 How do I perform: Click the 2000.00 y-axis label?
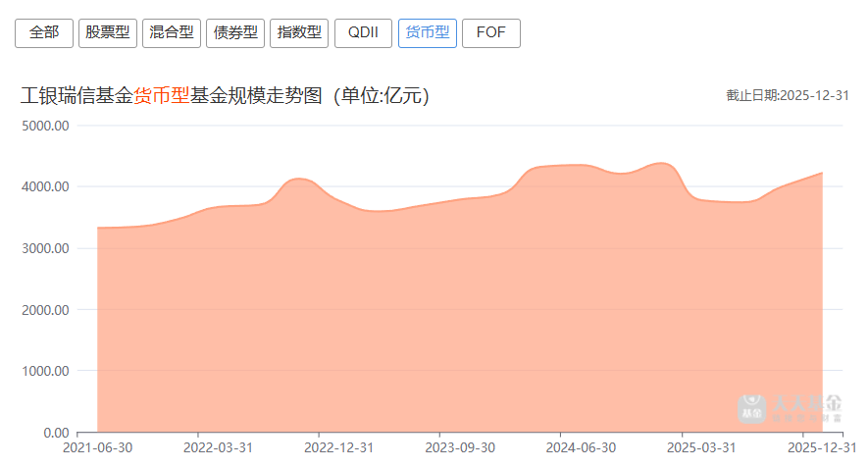point(45,310)
